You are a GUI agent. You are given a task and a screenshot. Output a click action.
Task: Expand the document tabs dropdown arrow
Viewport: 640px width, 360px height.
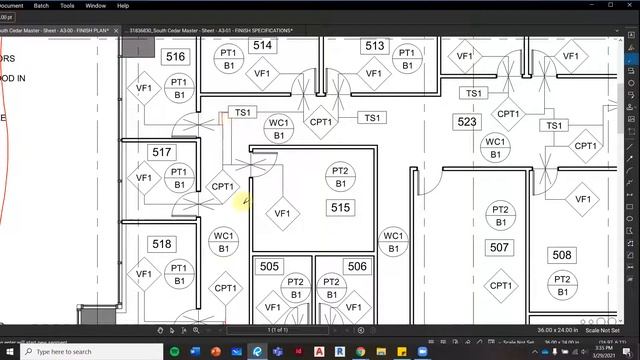tap(617, 31)
